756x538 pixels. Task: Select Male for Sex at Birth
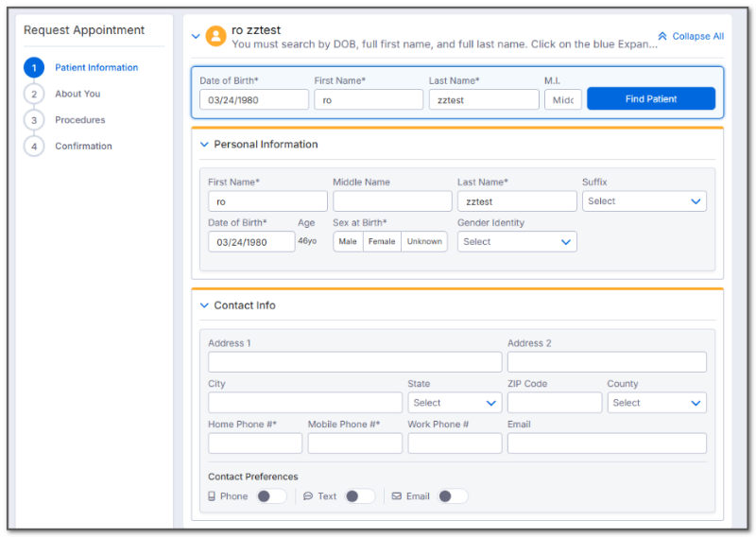348,241
